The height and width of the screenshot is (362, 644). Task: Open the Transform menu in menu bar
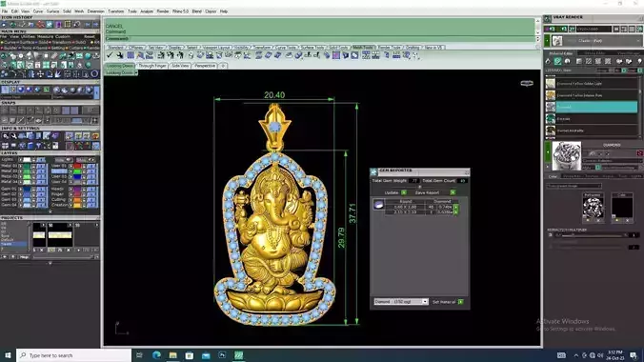click(116, 11)
